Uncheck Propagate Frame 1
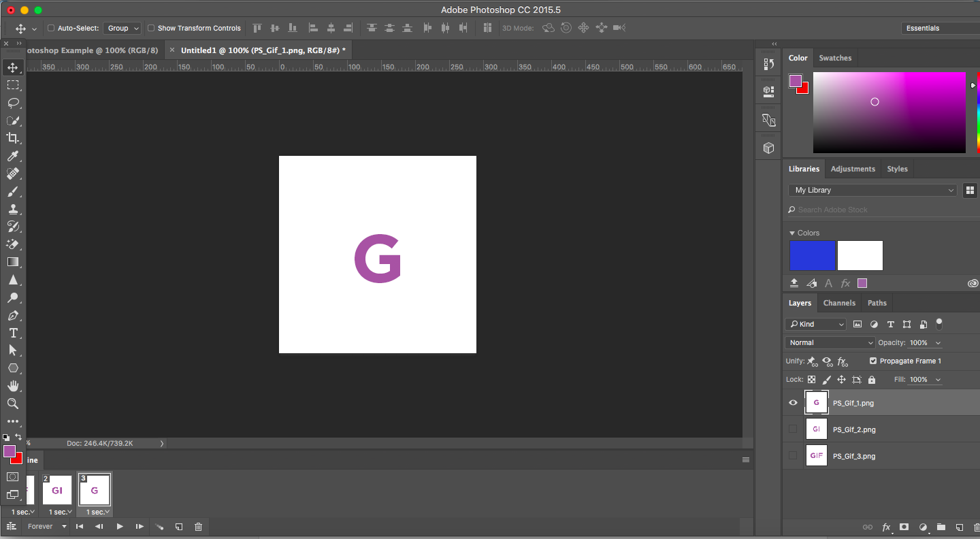Viewport: 980px width, 539px height. (x=873, y=361)
